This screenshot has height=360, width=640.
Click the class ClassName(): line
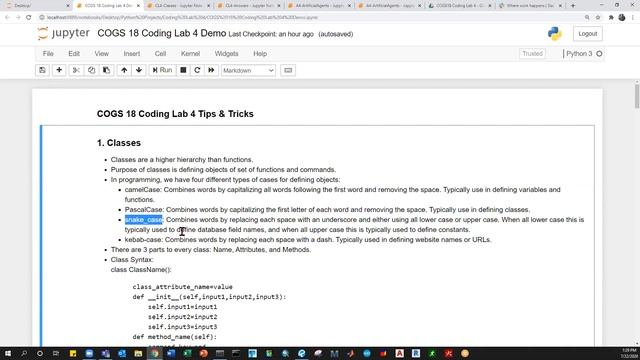(141, 270)
